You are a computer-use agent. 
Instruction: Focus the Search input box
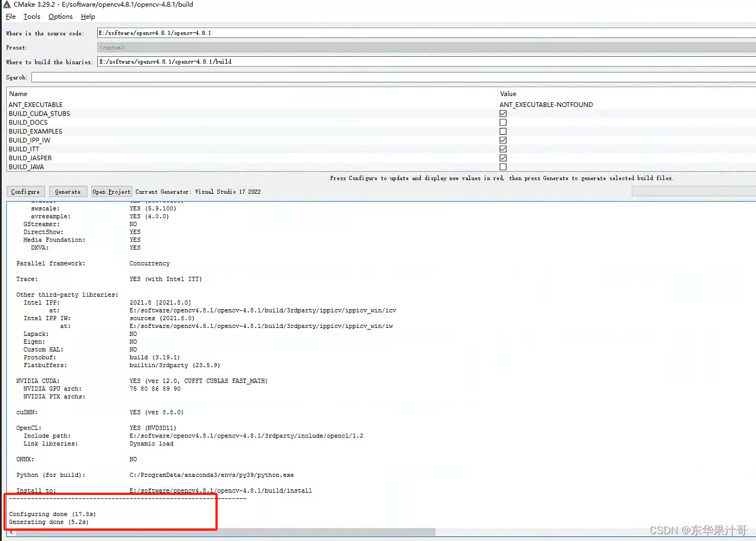393,77
